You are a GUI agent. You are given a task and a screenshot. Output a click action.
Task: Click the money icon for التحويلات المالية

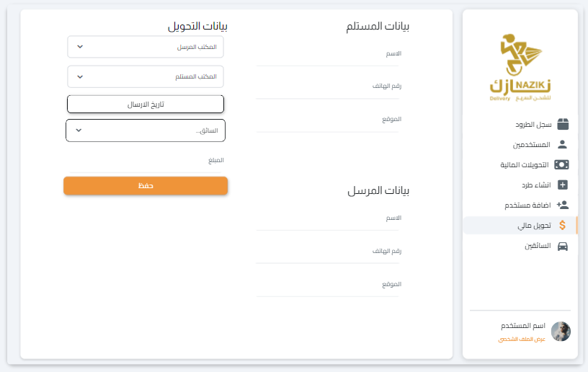pos(562,164)
